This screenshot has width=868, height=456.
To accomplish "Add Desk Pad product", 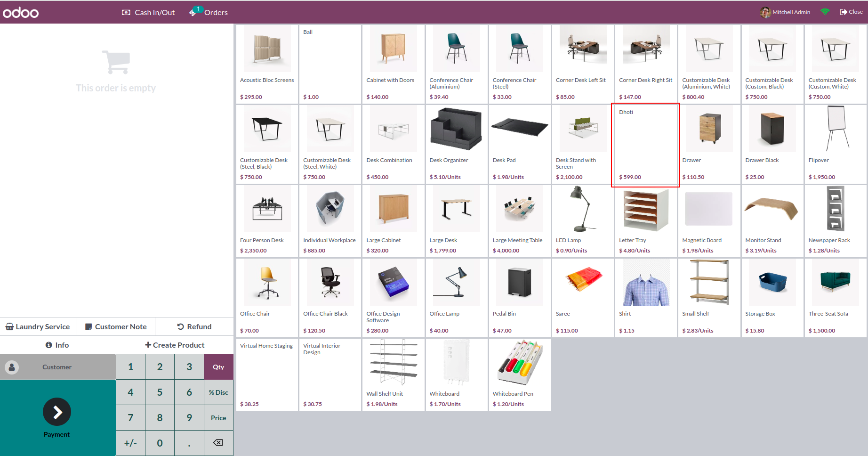I will pos(520,144).
